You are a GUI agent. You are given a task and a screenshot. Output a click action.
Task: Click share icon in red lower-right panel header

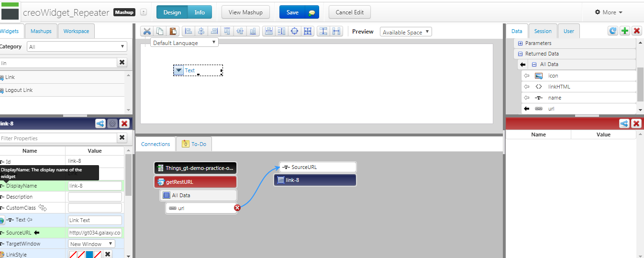[x=624, y=123]
